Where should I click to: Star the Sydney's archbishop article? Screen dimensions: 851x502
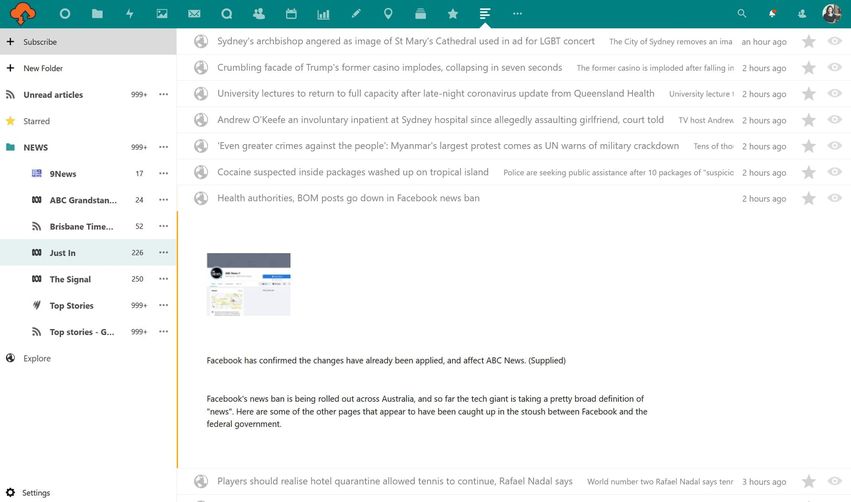coord(809,41)
